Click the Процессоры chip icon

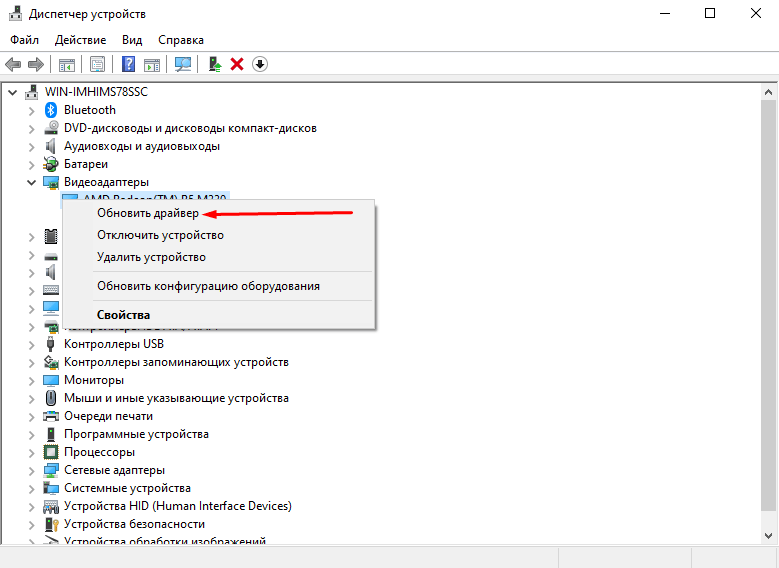(51, 452)
